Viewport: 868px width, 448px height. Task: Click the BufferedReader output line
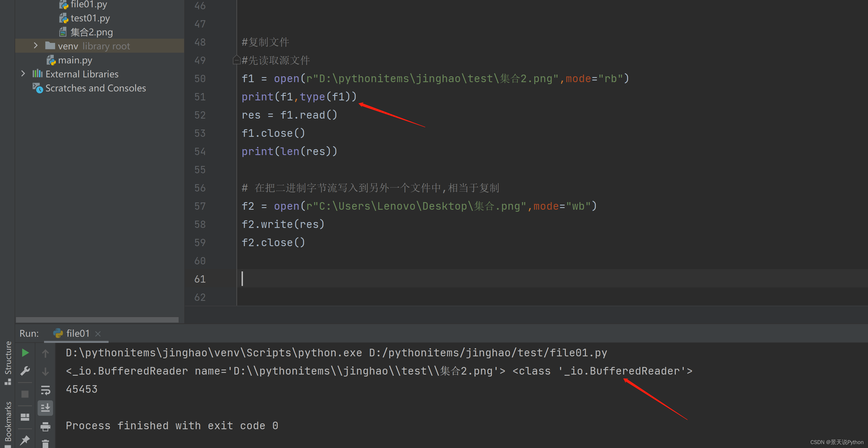point(379,371)
